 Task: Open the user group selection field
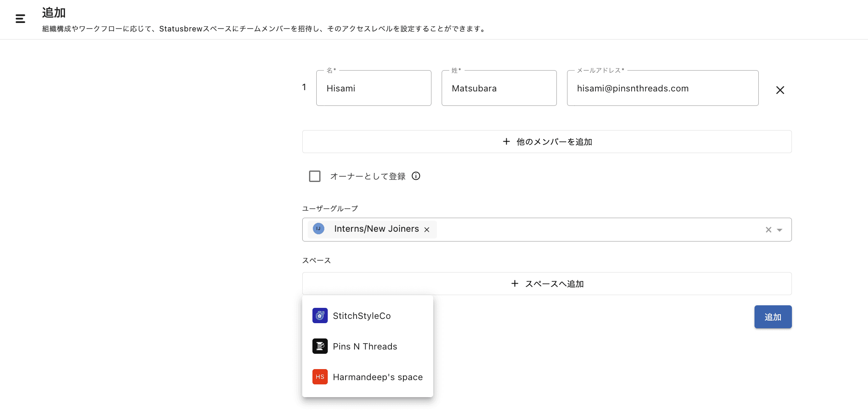(x=595, y=230)
